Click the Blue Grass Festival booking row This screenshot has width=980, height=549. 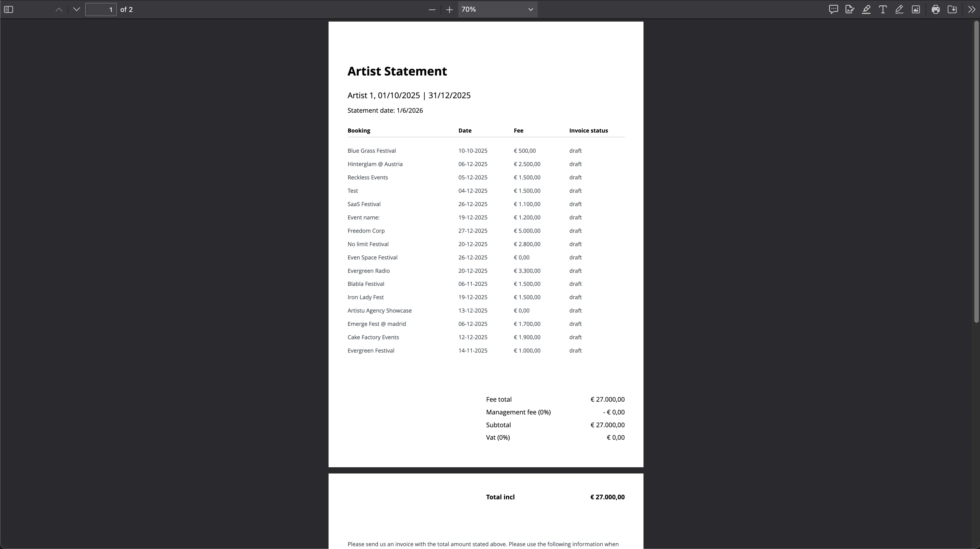(371, 151)
